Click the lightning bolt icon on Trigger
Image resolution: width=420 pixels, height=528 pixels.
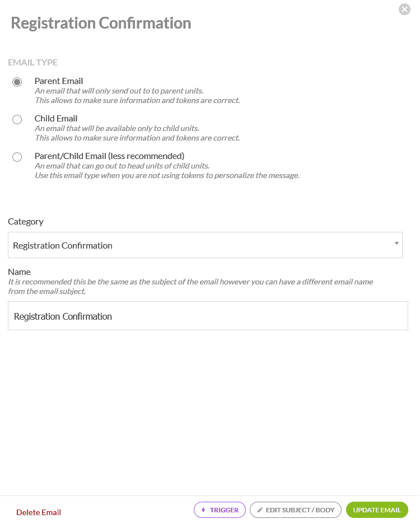[203, 510]
